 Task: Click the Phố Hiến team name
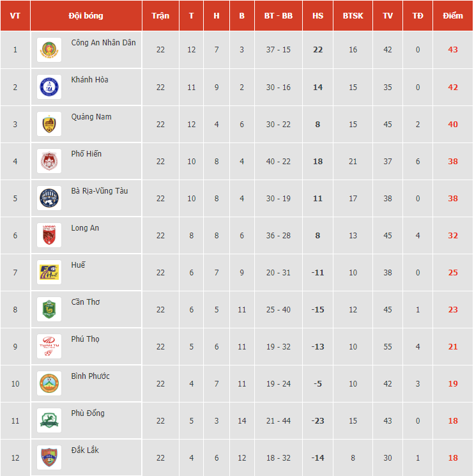click(86, 154)
